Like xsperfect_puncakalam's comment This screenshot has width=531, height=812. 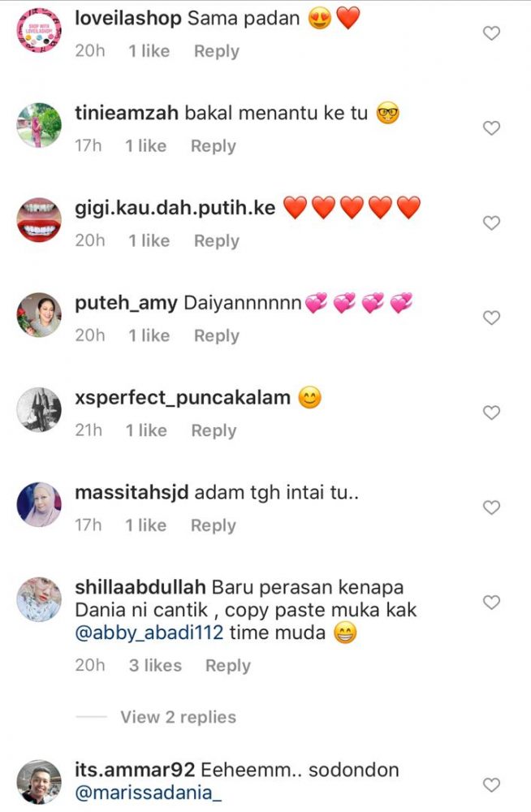491,412
